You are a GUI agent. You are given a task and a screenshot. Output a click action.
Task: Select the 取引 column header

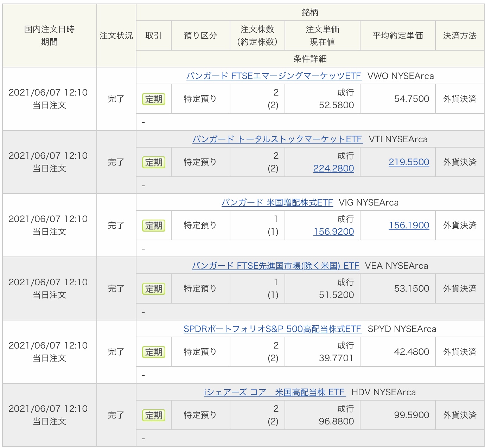pyautogui.click(x=154, y=35)
